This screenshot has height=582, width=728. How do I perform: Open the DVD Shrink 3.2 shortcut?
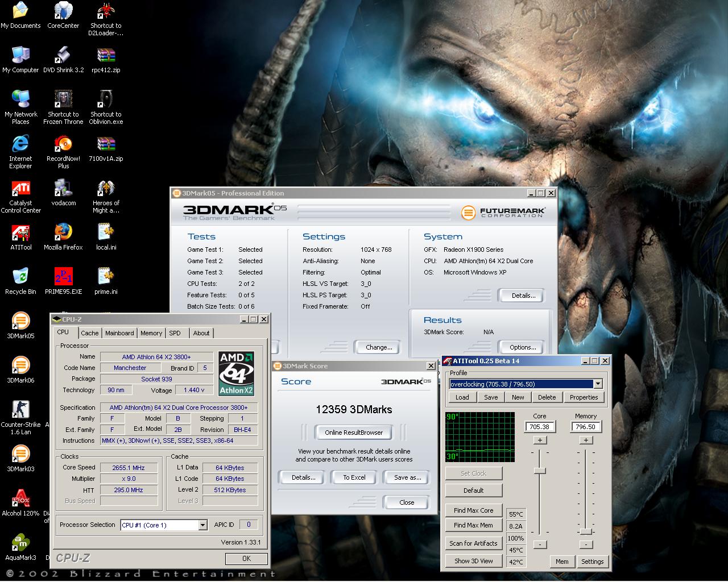pyautogui.click(x=63, y=56)
